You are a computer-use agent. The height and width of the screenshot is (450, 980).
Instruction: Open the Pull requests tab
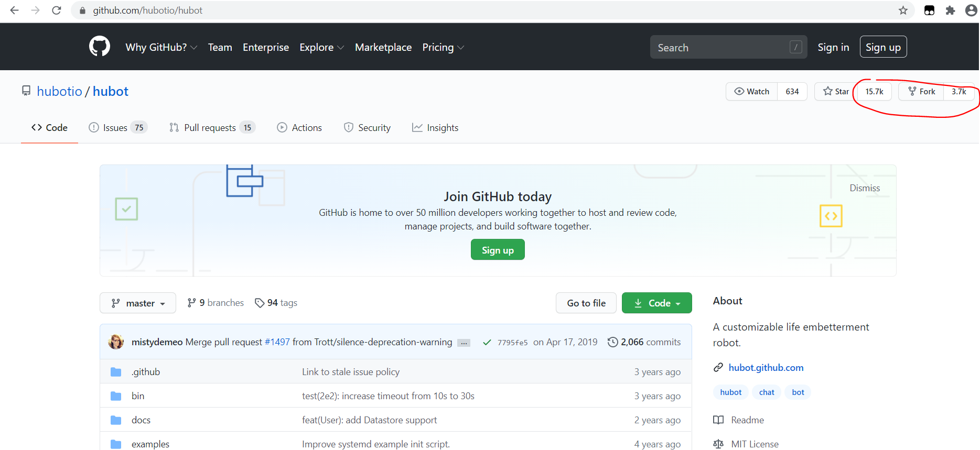pyautogui.click(x=212, y=127)
